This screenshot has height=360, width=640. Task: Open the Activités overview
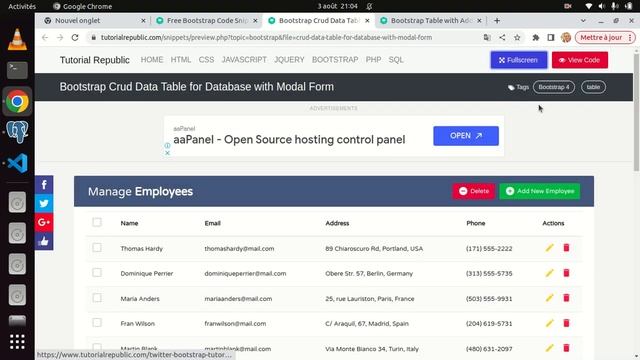click(x=22, y=6)
